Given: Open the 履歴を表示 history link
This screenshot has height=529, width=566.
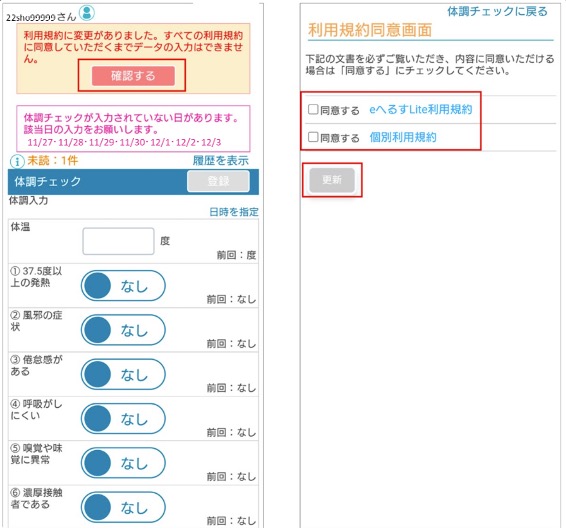Looking at the screenshot, I should (x=221, y=160).
